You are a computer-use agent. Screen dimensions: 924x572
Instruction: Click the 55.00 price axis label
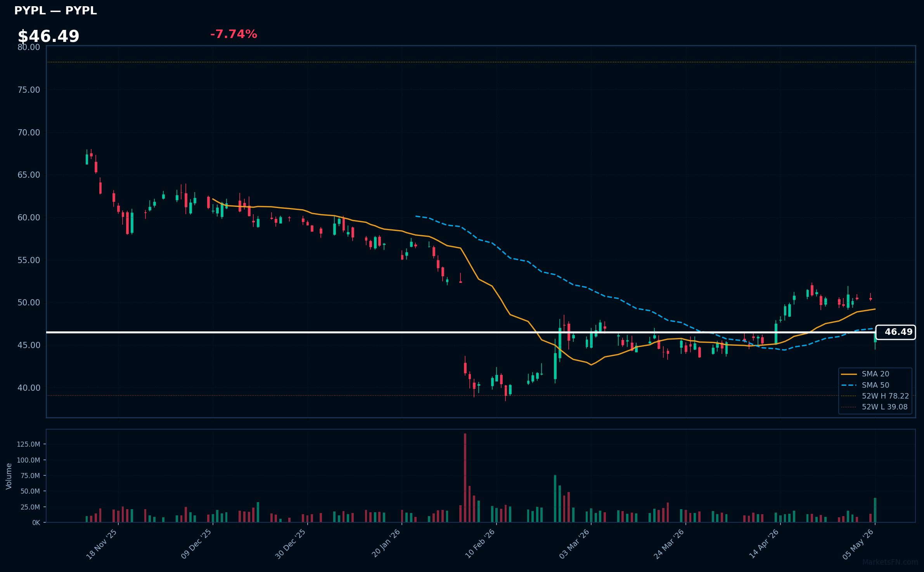point(29,260)
